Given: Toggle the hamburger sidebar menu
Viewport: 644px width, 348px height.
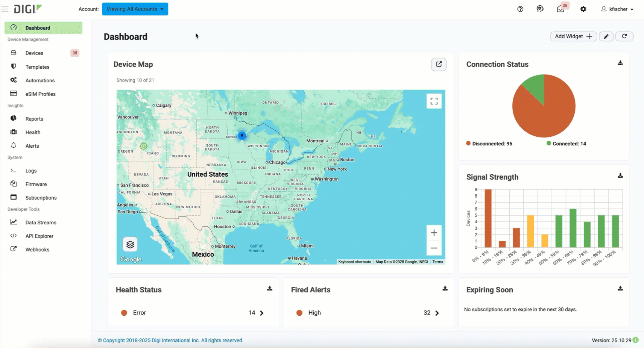Looking at the screenshot, I should click(x=5, y=9).
